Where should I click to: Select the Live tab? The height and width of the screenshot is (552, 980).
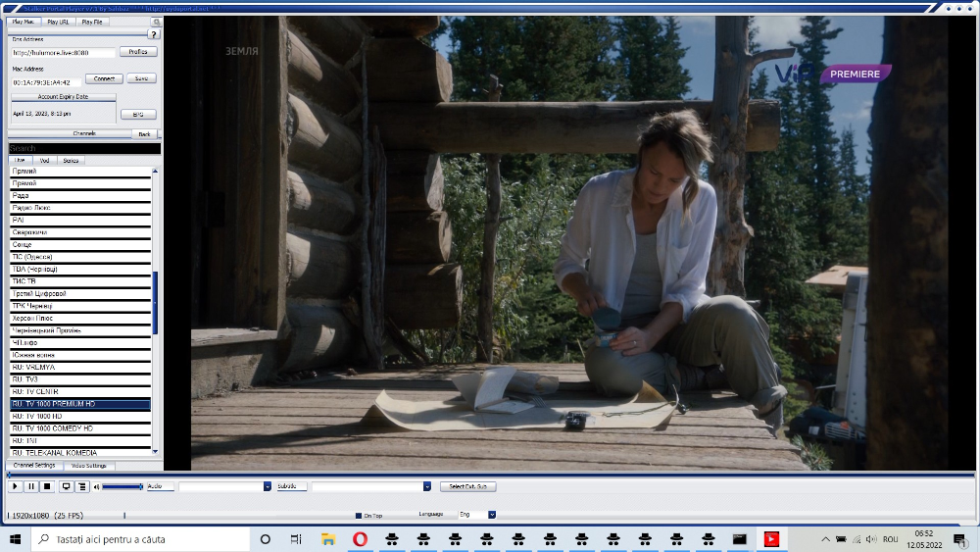[x=20, y=161]
